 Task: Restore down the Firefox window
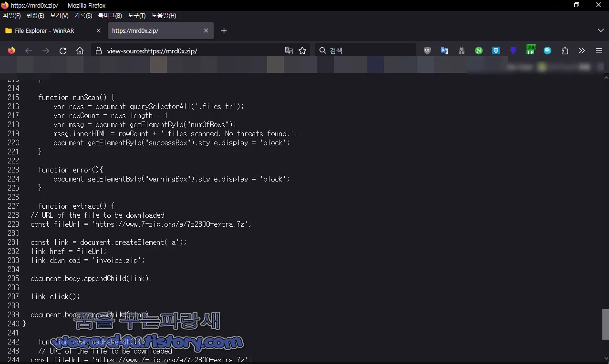click(x=577, y=5)
